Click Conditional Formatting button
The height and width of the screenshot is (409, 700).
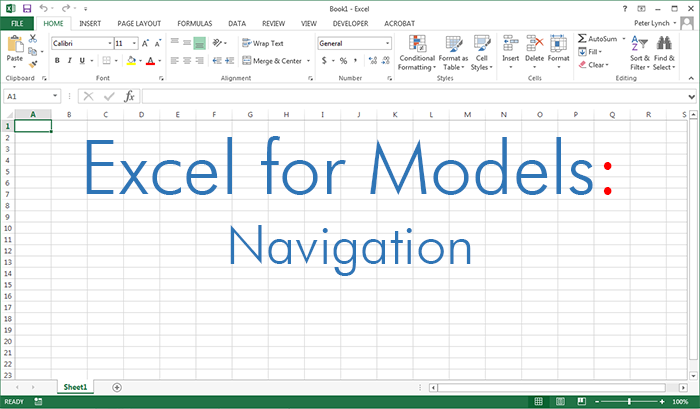click(417, 53)
